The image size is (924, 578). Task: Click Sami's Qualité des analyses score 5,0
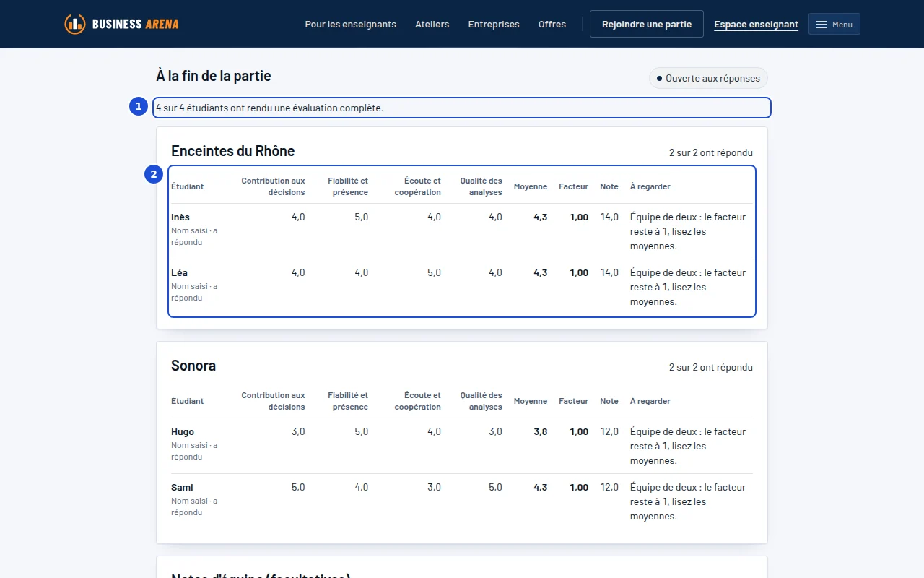(495, 487)
